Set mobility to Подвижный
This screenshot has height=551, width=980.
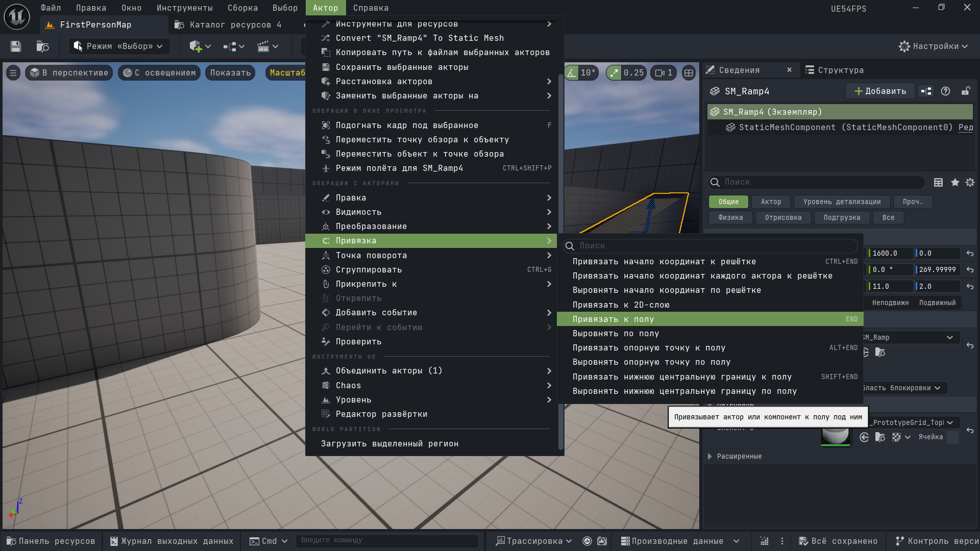click(x=937, y=303)
